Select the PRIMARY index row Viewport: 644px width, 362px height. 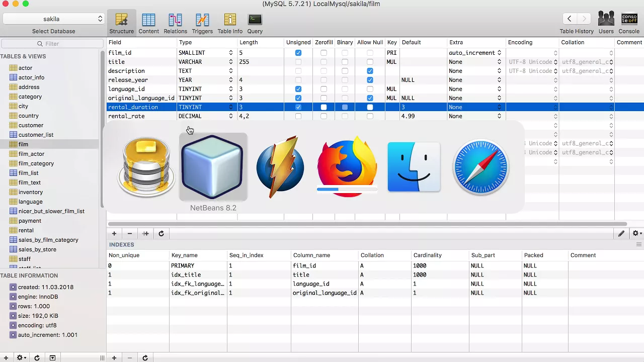[375, 266]
